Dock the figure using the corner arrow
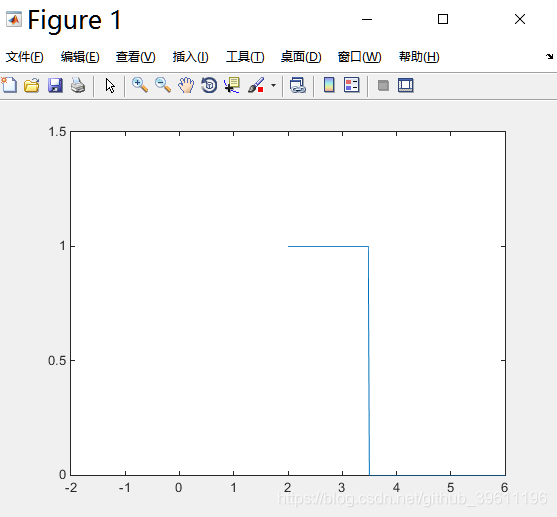This screenshot has width=557, height=517. click(x=550, y=56)
